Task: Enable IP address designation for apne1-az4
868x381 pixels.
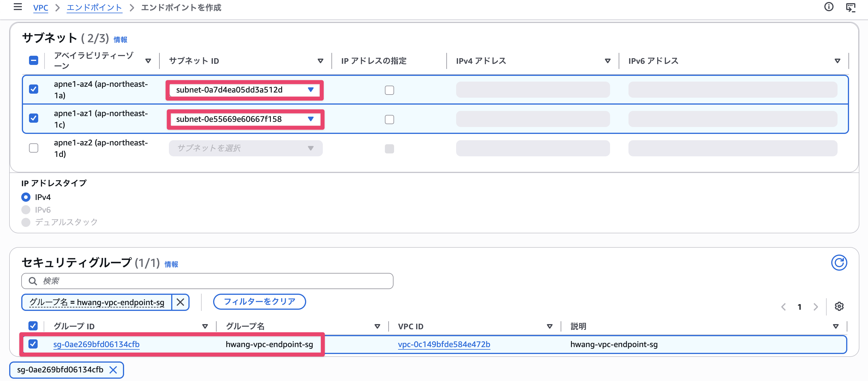Action: click(x=389, y=90)
